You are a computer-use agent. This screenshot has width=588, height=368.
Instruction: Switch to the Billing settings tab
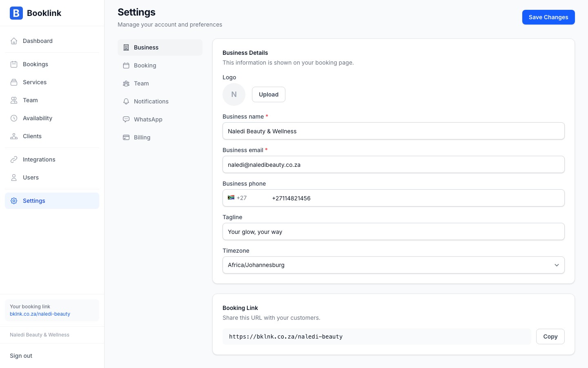[x=142, y=137]
